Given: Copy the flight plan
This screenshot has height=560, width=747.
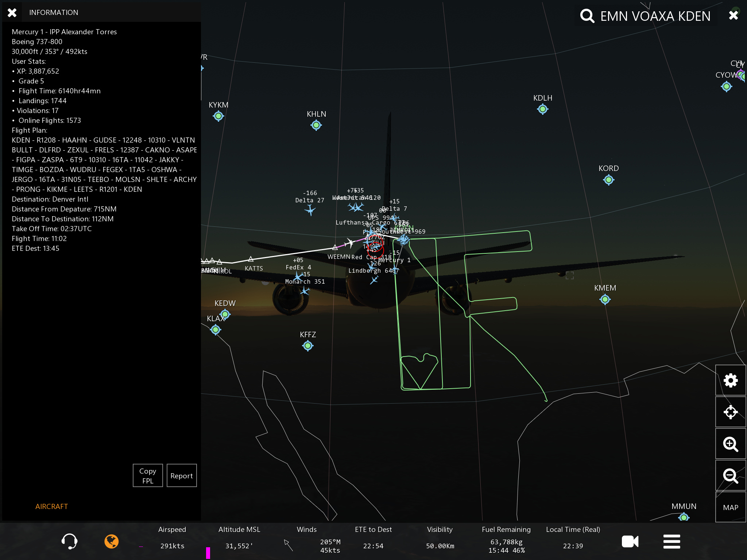Looking at the screenshot, I should [148, 475].
